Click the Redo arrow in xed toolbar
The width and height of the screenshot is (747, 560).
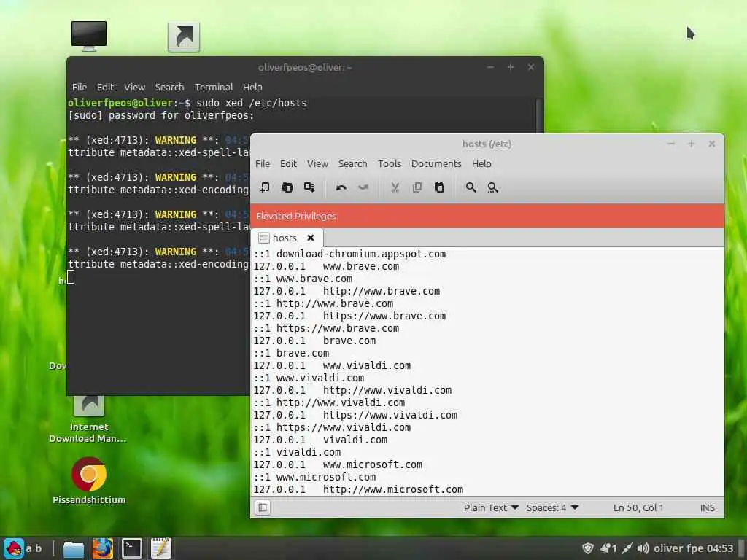pyautogui.click(x=363, y=187)
